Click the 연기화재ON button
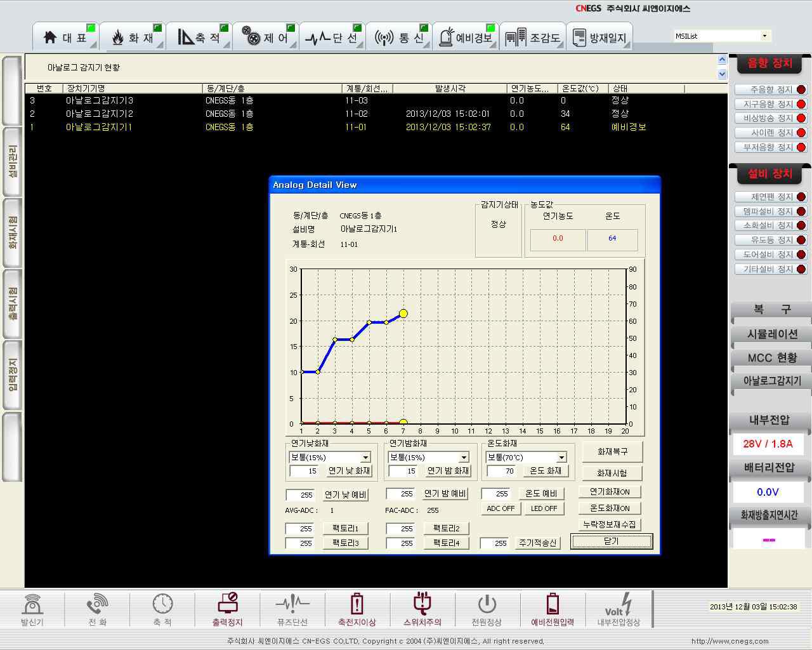Image resolution: width=812 pixels, height=650 pixels. 610,492
